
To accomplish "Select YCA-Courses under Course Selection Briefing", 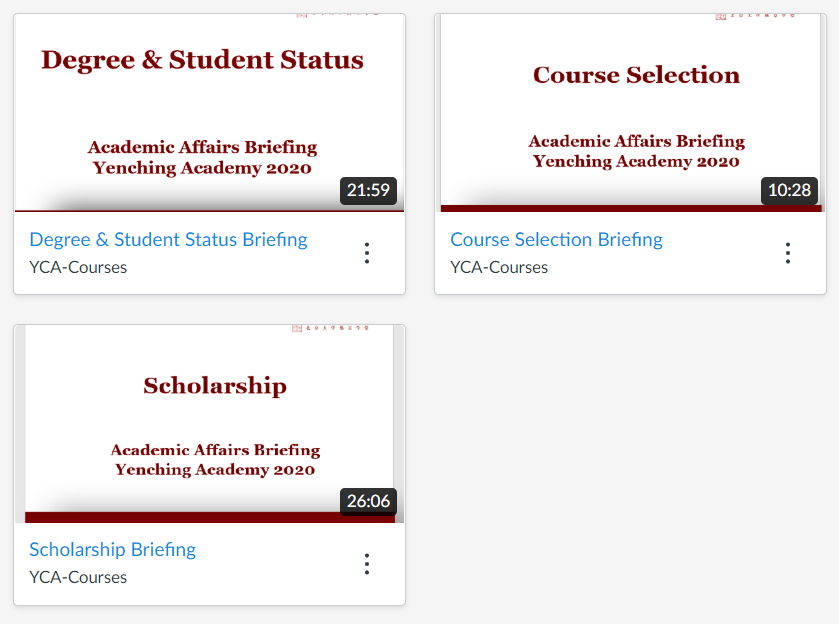I will point(499,268).
